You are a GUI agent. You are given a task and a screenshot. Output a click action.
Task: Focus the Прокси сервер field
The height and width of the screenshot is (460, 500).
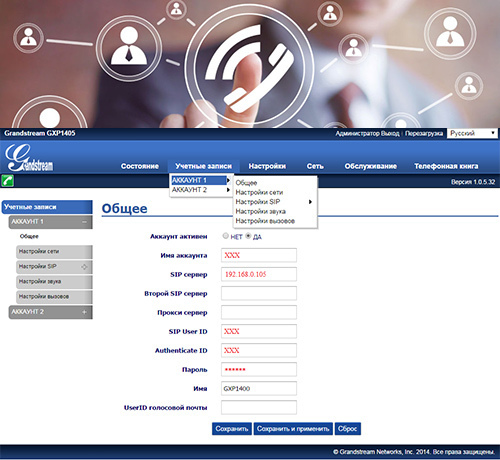(259, 312)
